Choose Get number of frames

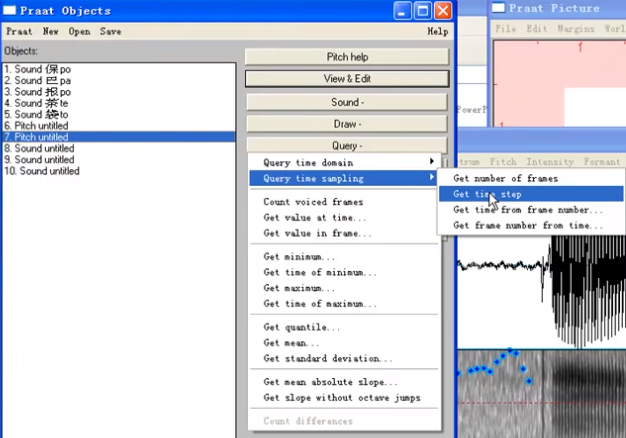[x=531, y=178]
